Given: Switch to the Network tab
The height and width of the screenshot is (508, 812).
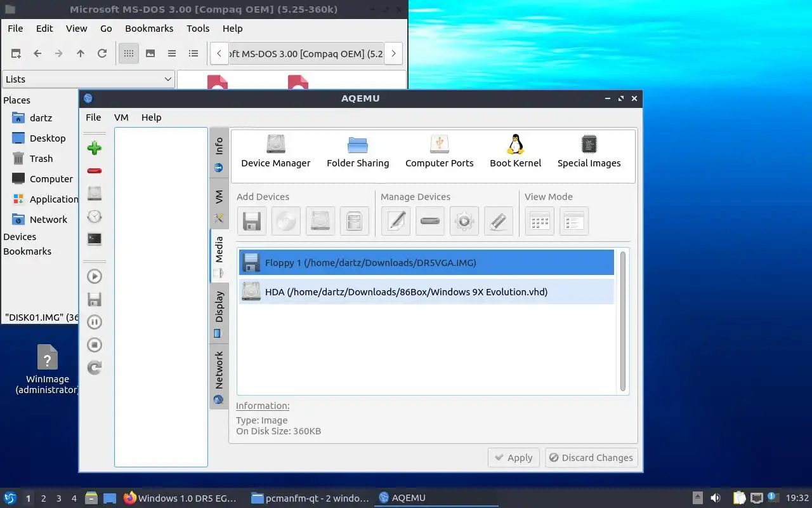Looking at the screenshot, I should tap(219, 377).
